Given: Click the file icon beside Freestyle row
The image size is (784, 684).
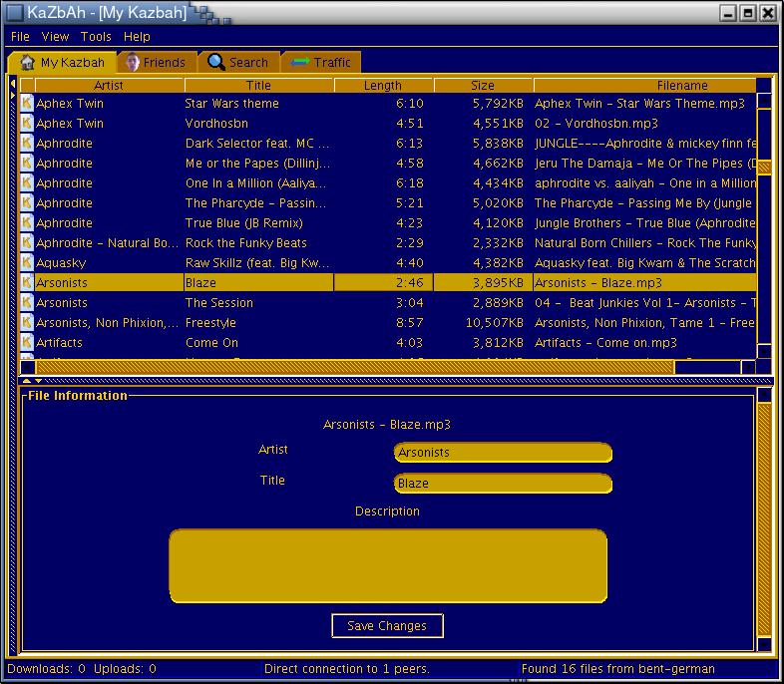Looking at the screenshot, I should [27, 323].
